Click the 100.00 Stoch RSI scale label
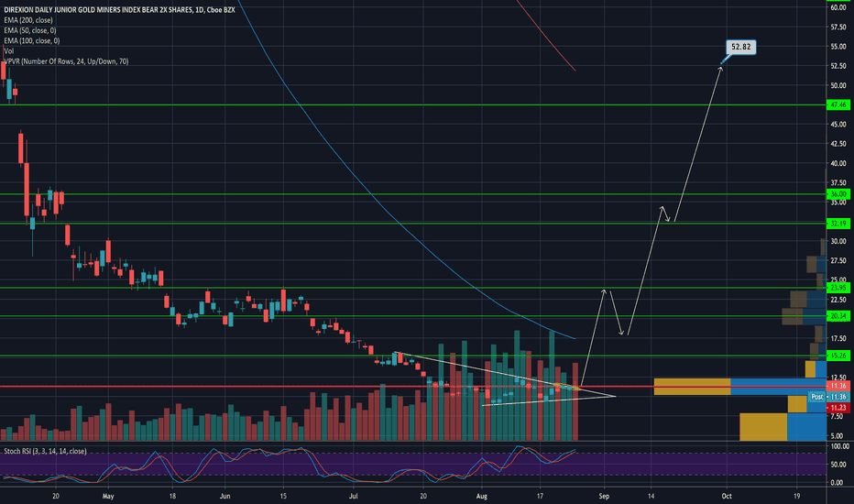 tap(839, 446)
